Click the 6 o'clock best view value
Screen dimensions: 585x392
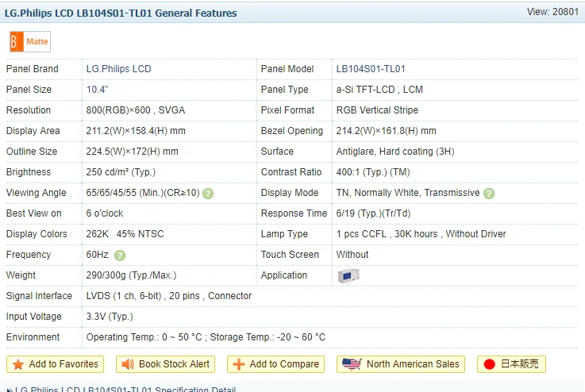(x=105, y=213)
